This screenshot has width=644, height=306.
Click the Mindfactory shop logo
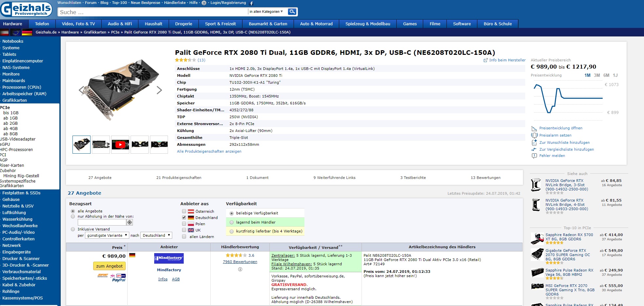tap(169, 258)
